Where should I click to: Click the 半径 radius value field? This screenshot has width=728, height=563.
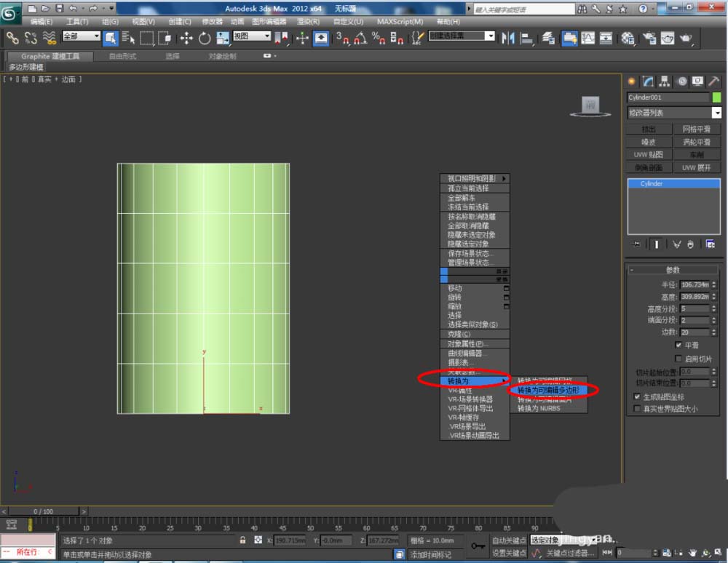point(694,285)
